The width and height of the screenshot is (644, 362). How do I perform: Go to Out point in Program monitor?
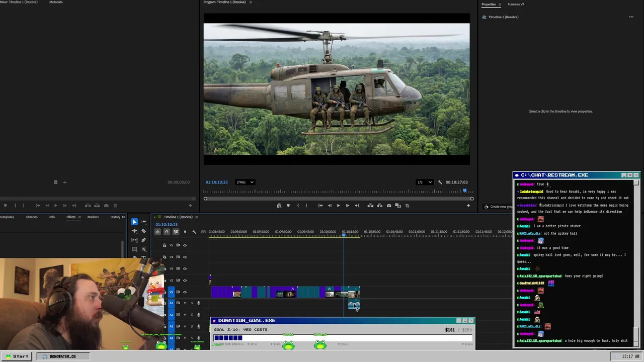(357, 205)
